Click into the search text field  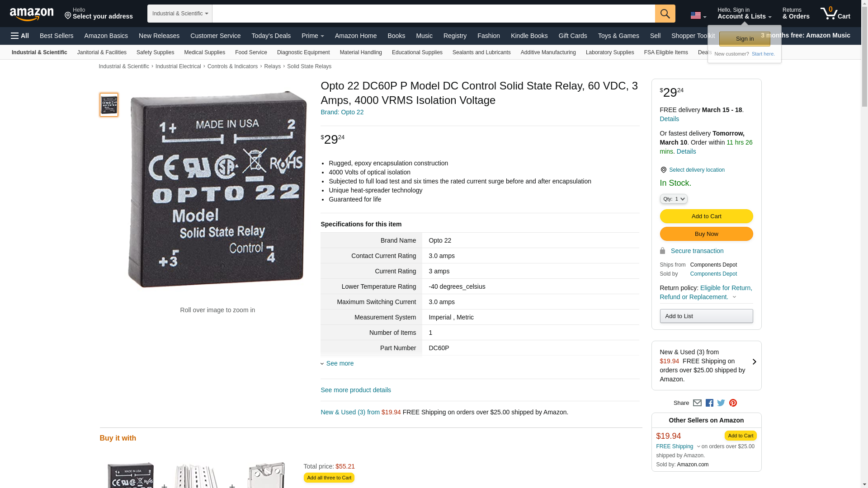tap(434, 14)
